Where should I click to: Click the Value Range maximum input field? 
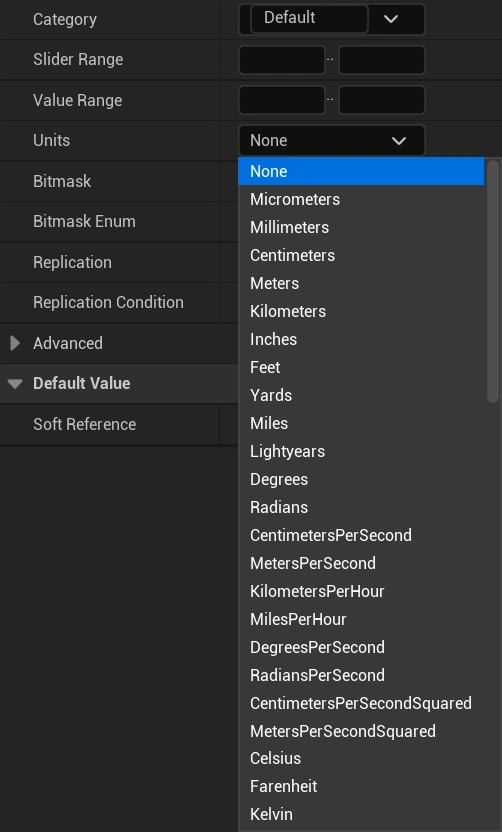382,100
